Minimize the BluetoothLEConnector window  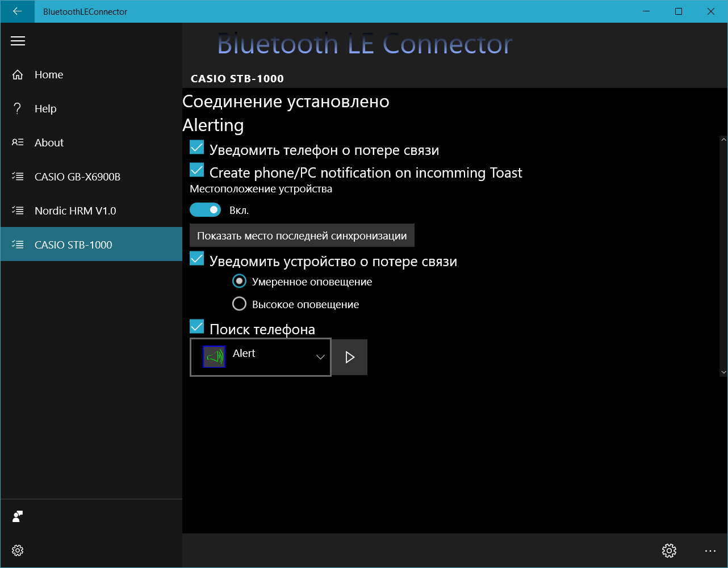[x=646, y=11]
